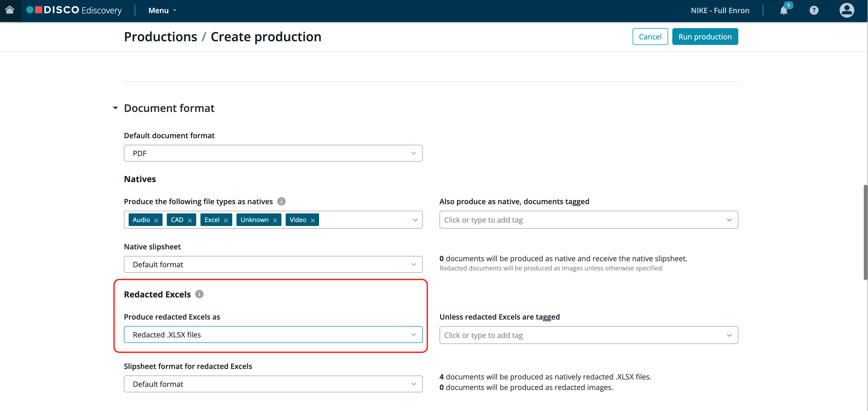The height and width of the screenshot is (411, 868).
Task: Open the user account avatar
Action: pos(846,11)
